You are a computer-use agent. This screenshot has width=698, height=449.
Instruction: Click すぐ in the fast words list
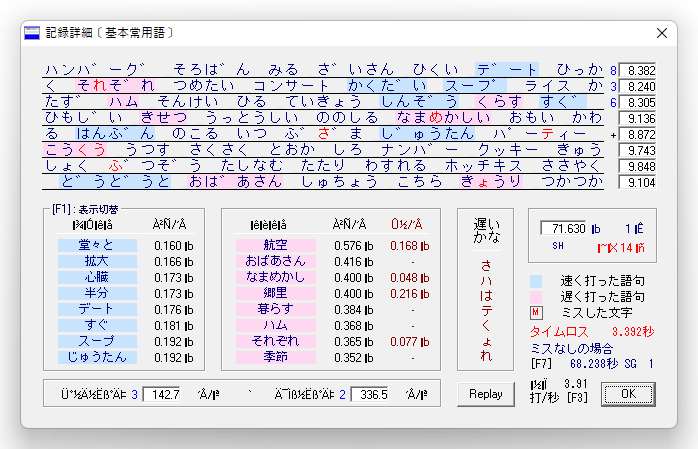pyautogui.click(x=97, y=325)
